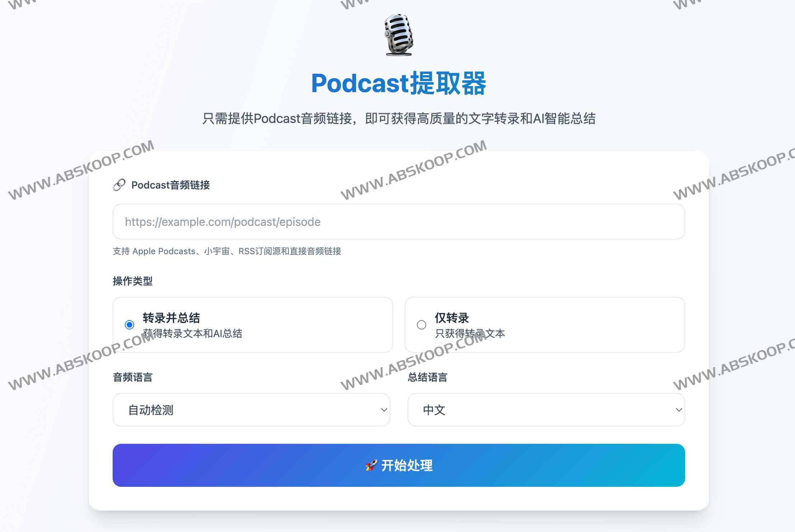Click the Podcast音频链接 field label

[x=170, y=185]
